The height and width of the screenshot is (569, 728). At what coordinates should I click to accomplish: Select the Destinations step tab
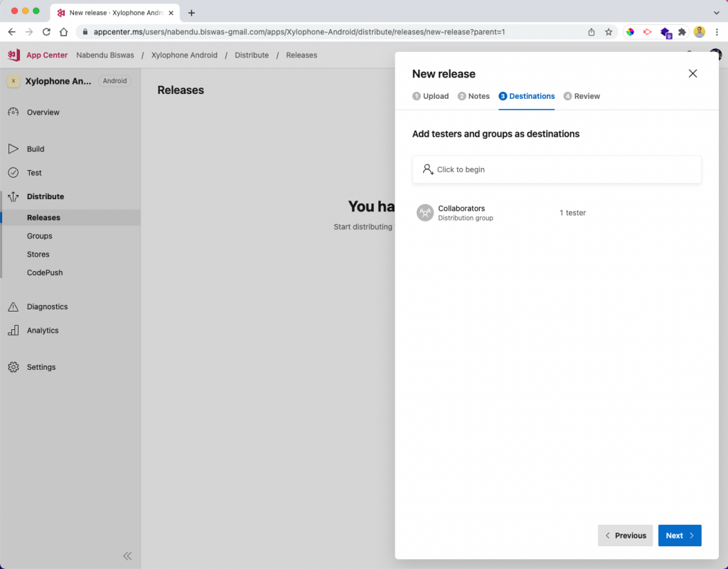click(x=527, y=96)
